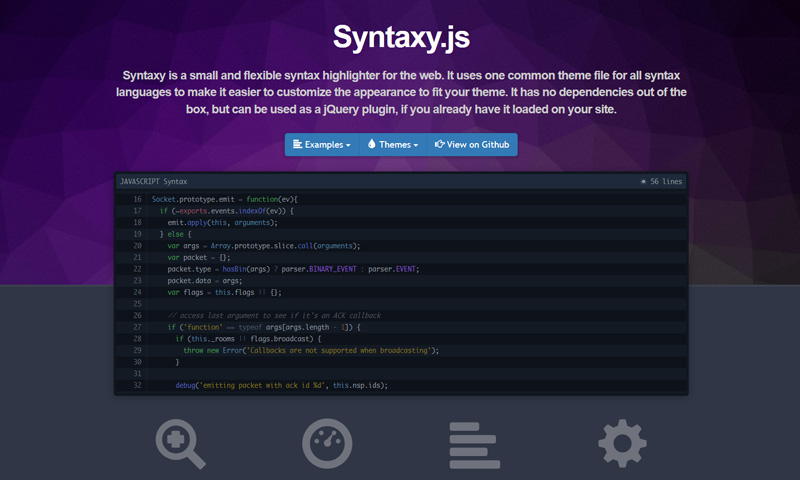
Task: Click the sun icon beside 56 lines
Action: (643, 182)
